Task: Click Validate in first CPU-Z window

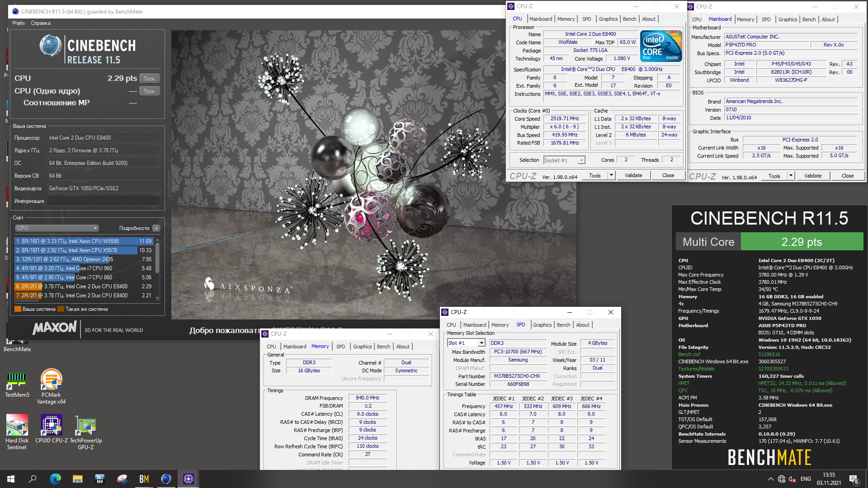Action: coord(633,176)
